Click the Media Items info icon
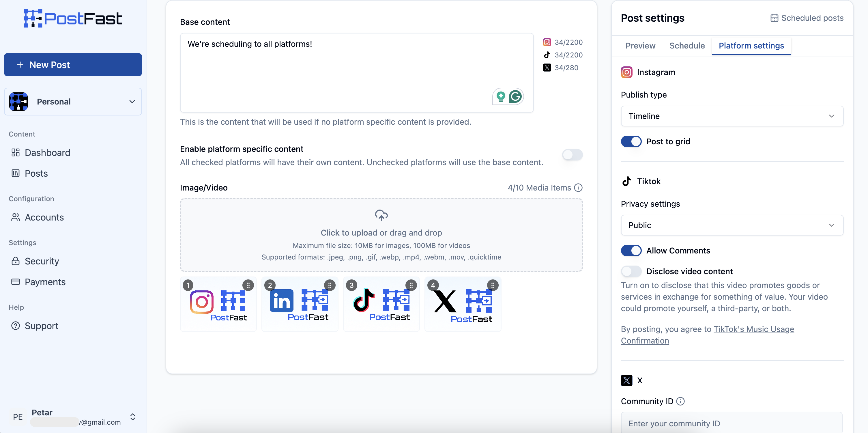Viewport: 868px width, 433px height. 578,188
